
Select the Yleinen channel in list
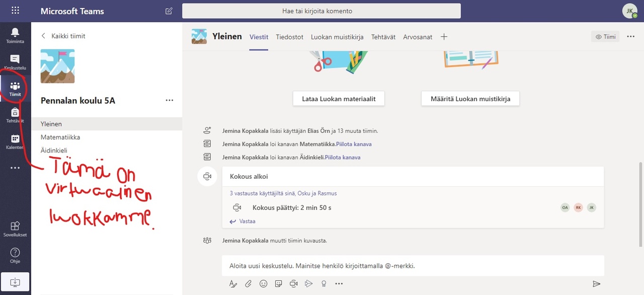106,124
